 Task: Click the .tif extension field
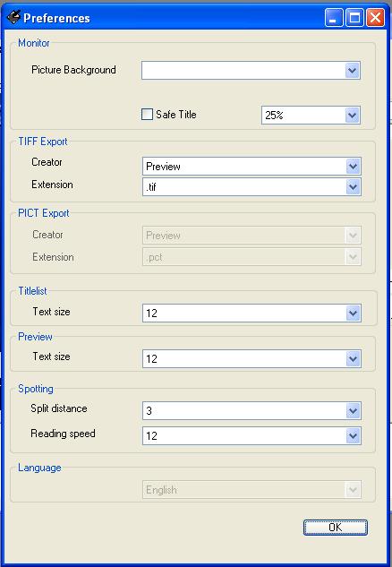(244, 187)
